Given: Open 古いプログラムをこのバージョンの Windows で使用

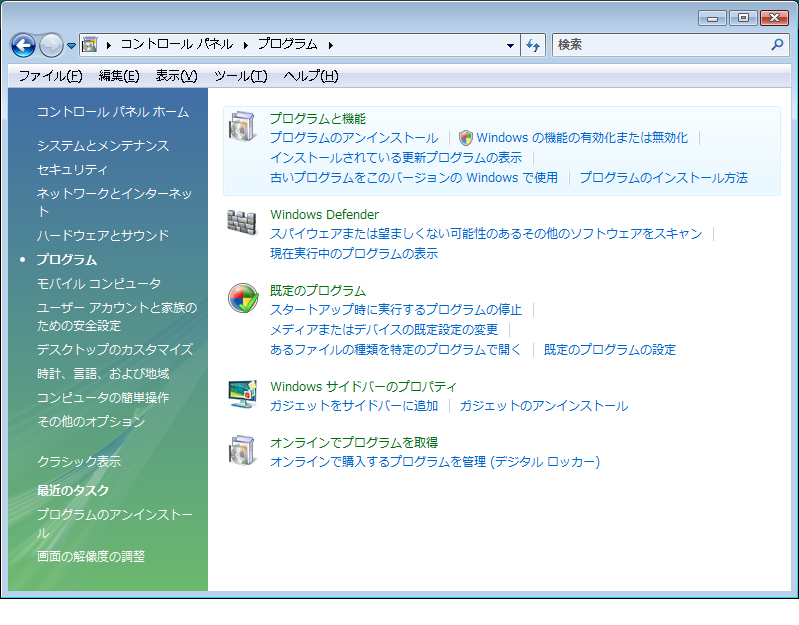Looking at the screenshot, I should coord(414,178).
